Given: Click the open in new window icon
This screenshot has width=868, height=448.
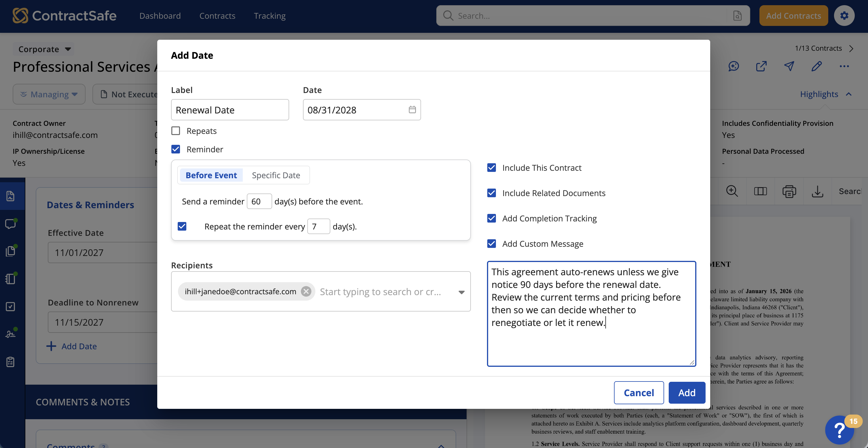Looking at the screenshot, I should pyautogui.click(x=761, y=66).
